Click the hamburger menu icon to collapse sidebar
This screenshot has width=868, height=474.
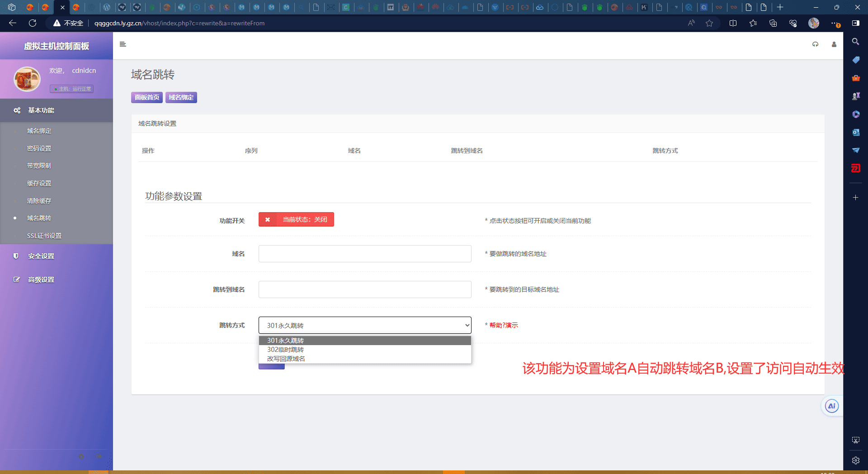click(x=123, y=44)
